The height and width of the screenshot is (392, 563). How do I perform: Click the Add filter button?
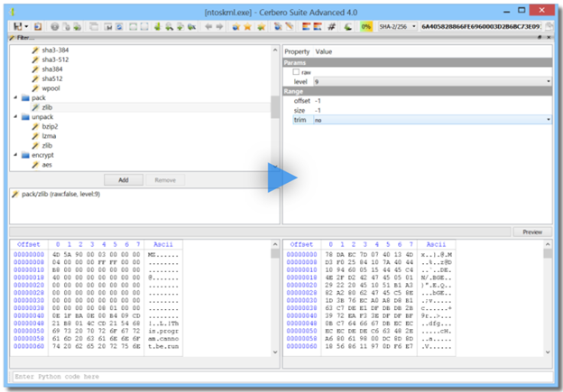(124, 180)
